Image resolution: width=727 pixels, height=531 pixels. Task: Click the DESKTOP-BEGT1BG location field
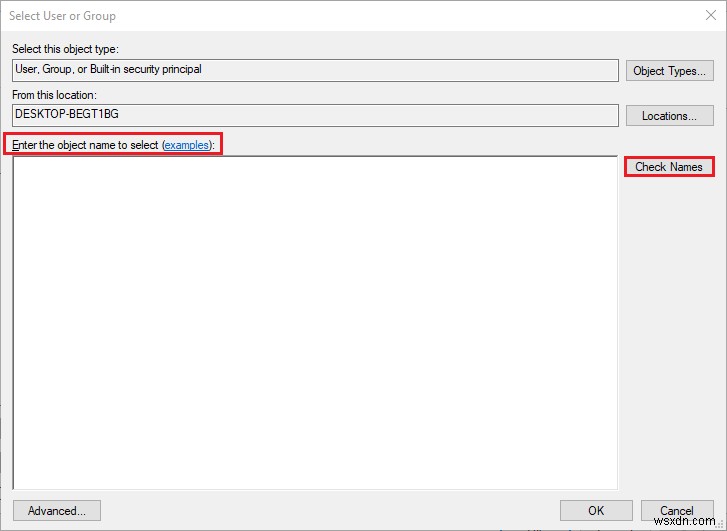(x=315, y=115)
